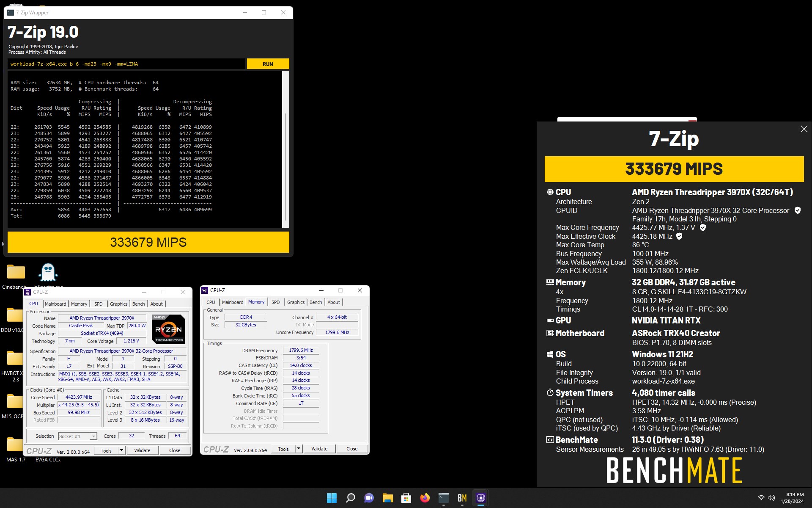Click the Code Name field Castle Peak
The width and height of the screenshot is (812, 508).
pos(81,326)
